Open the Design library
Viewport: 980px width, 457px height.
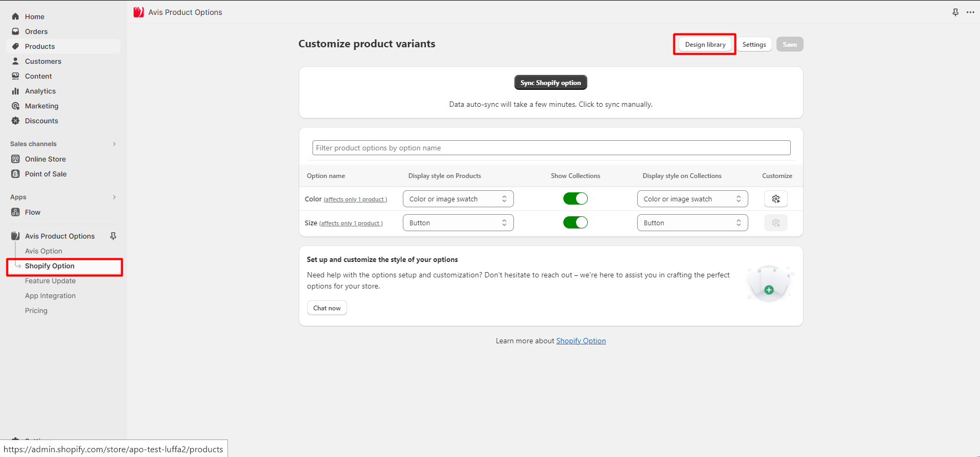pos(705,45)
